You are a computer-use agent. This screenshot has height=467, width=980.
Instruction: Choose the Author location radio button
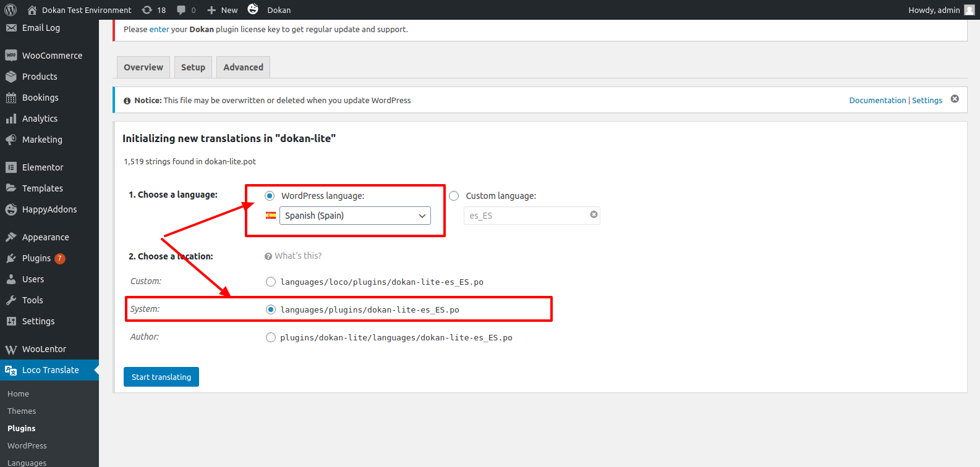click(x=271, y=337)
